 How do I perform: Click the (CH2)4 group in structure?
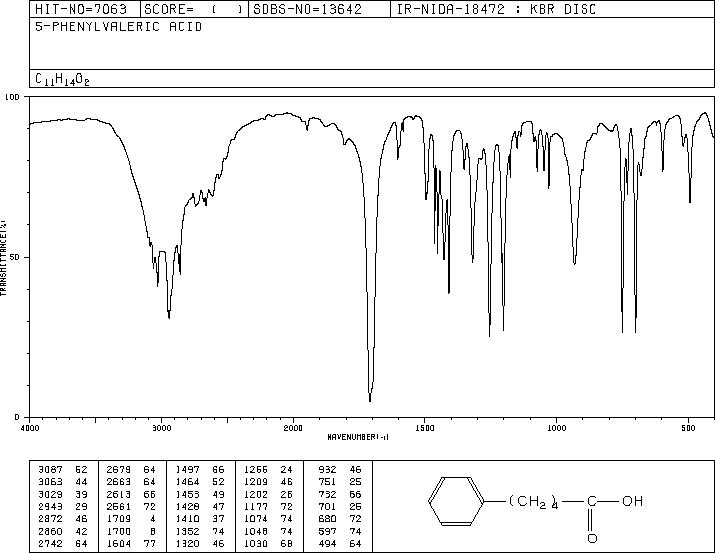click(x=533, y=501)
